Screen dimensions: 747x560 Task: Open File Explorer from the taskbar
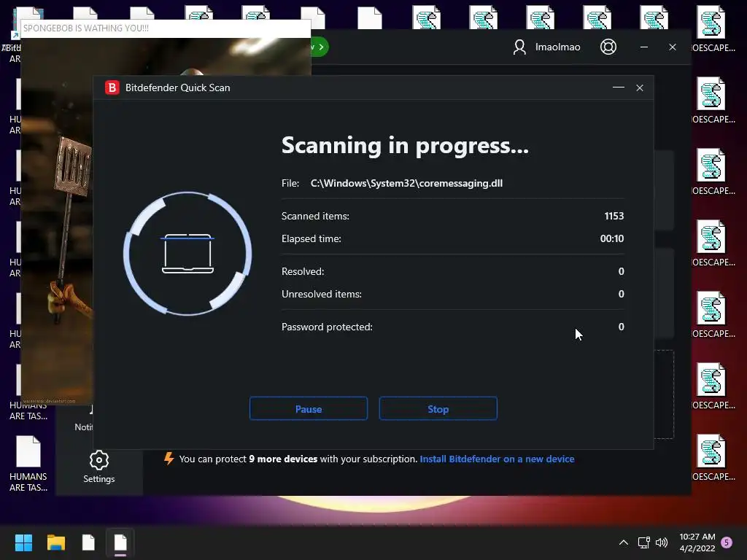[x=55, y=542]
